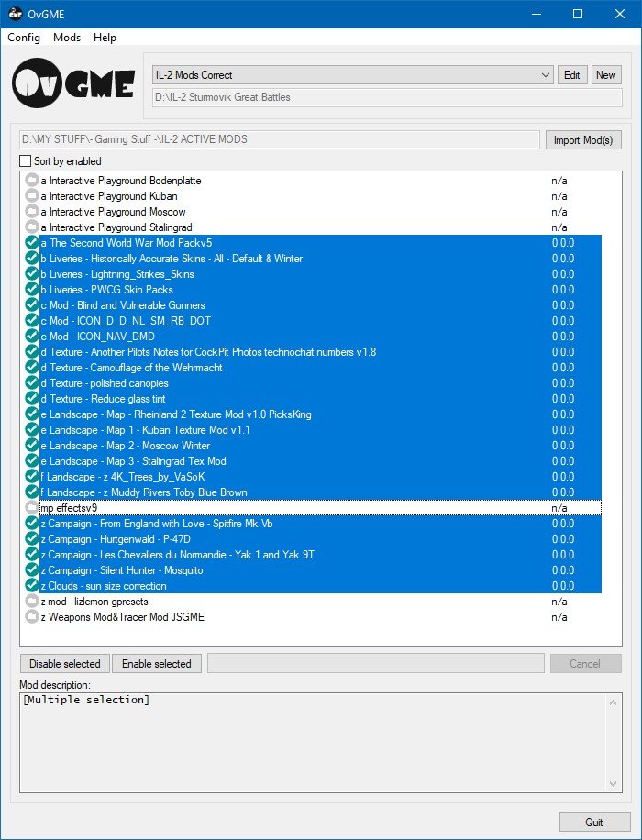This screenshot has height=840, width=642.
Task: Click the game path field D:\IL-2 Sturmovik Great Battles
Action: pos(387,97)
